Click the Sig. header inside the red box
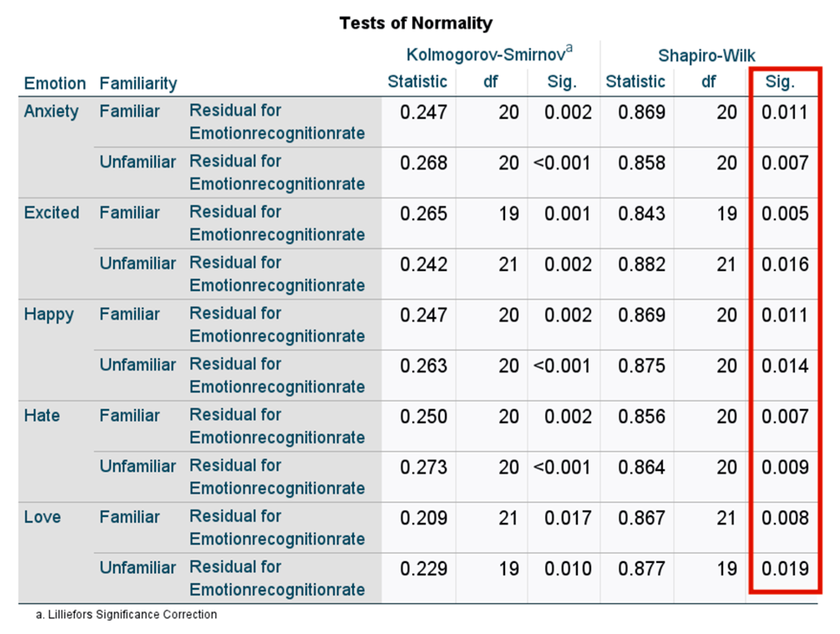This screenshot has height=634, width=840. (x=779, y=81)
